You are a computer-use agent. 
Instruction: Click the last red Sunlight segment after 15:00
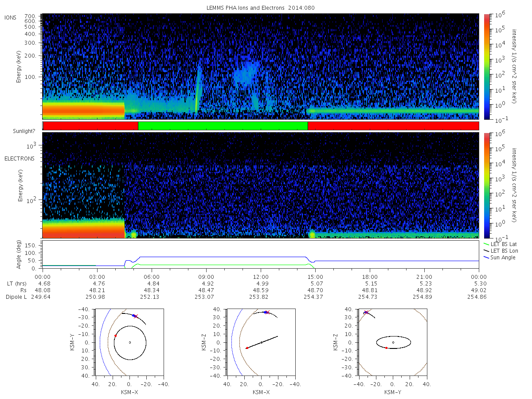tap(393, 126)
